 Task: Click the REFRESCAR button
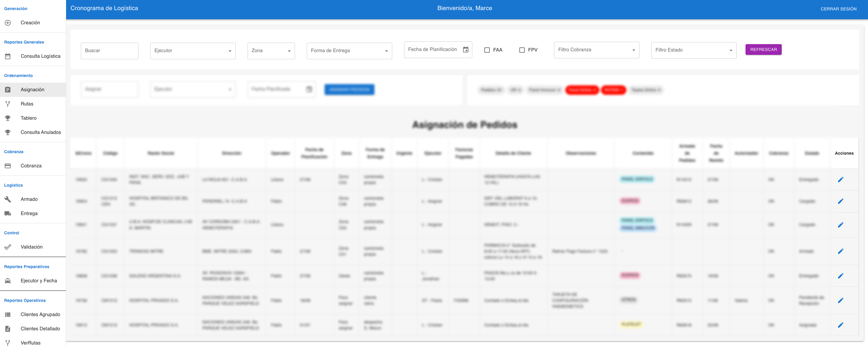pyautogui.click(x=763, y=50)
